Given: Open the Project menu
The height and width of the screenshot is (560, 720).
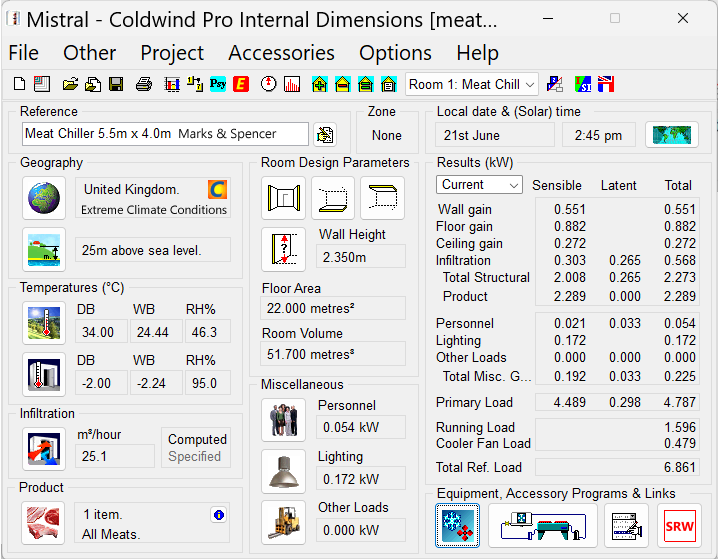Looking at the screenshot, I should (x=172, y=53).
